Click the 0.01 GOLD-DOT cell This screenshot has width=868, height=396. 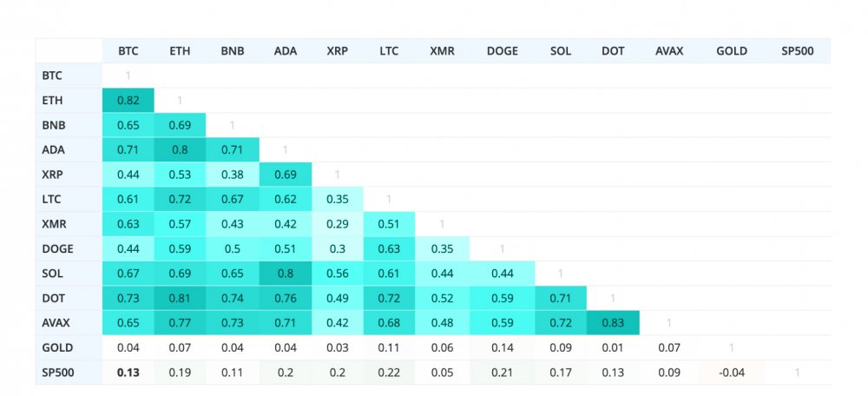coord(614,348)
